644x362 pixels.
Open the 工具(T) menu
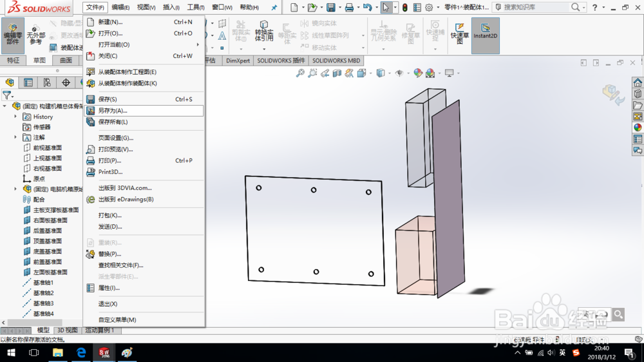(x=196, y=7)
